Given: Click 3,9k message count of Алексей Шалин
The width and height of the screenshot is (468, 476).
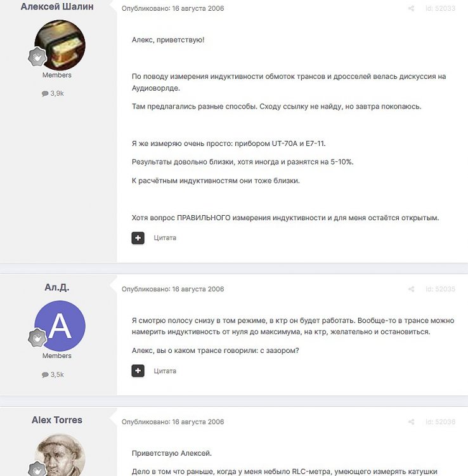Looking at the screenshot, I should [53, 93].
